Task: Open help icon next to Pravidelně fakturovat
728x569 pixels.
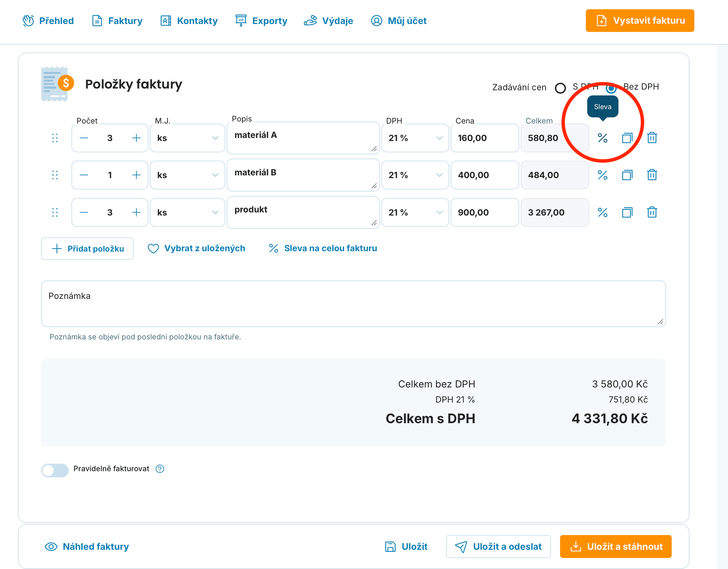Action: (x=160, y=469)
